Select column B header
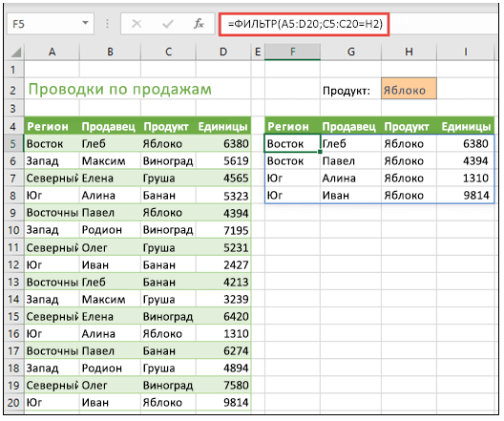Viewport: 504px width, 421px height. coord(110,52)
